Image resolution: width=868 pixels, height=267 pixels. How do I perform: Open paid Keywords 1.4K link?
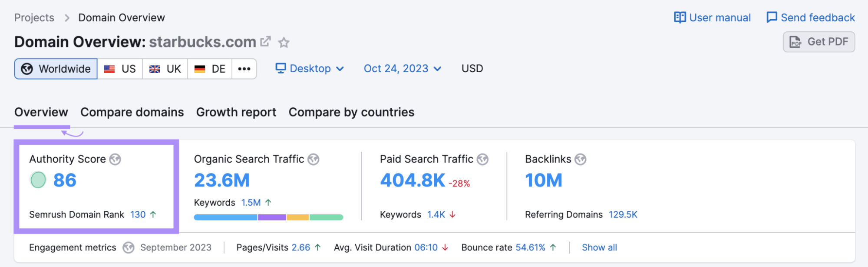[x=436, y=214]
